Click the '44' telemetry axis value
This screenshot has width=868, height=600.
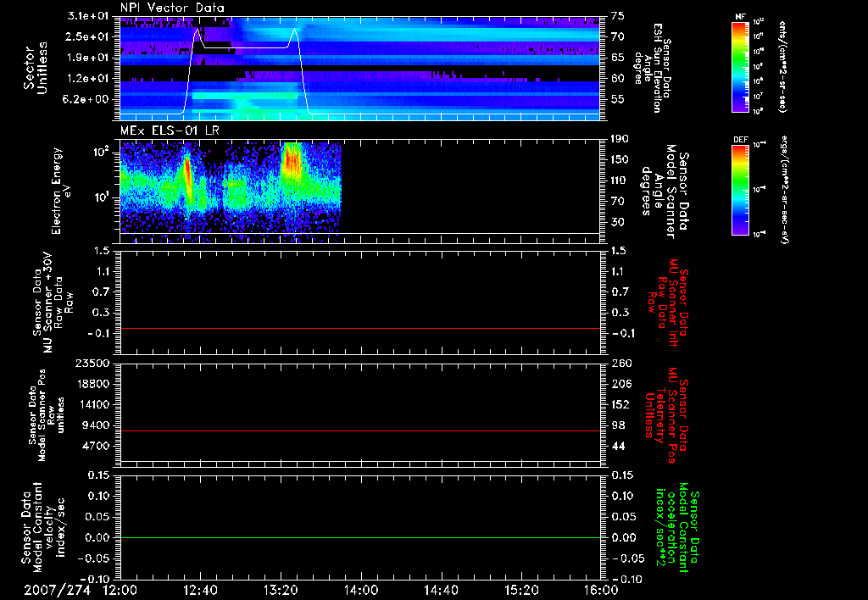pos(618,446)
